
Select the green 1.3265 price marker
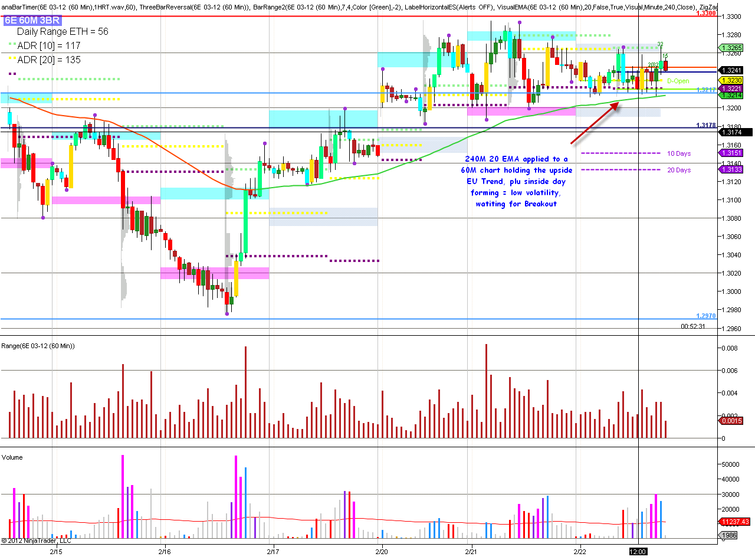point(731,48)
